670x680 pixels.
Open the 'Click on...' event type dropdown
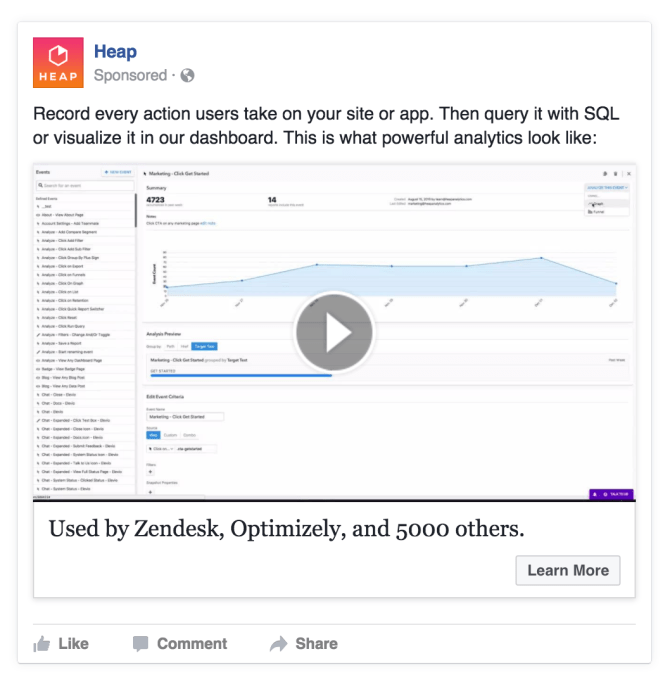pos(162,449)
